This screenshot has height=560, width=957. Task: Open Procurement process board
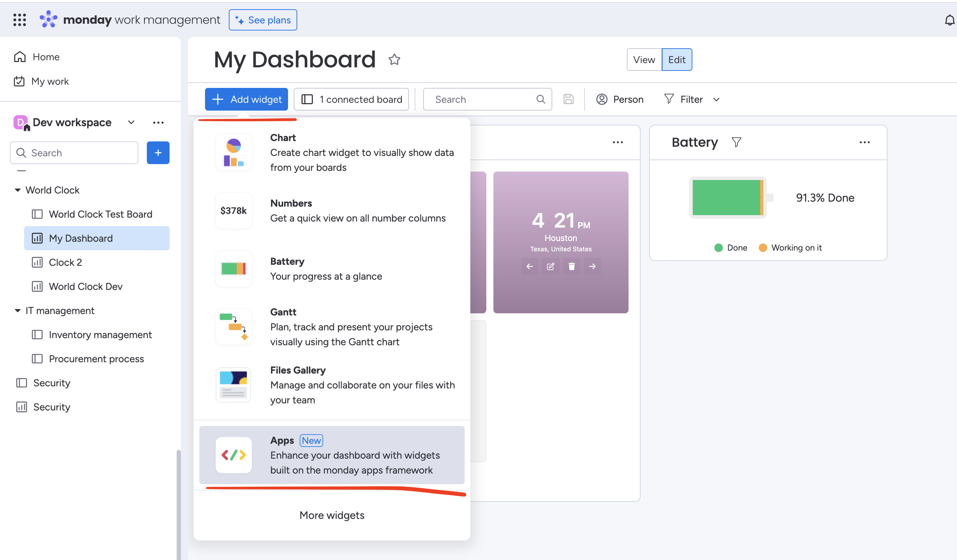click(97, 359)
